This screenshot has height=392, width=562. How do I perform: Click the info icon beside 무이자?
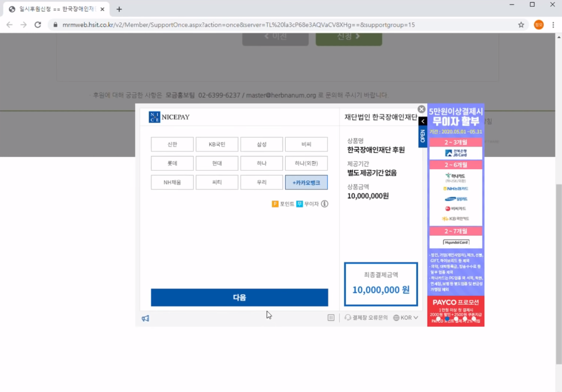point(325,204)
